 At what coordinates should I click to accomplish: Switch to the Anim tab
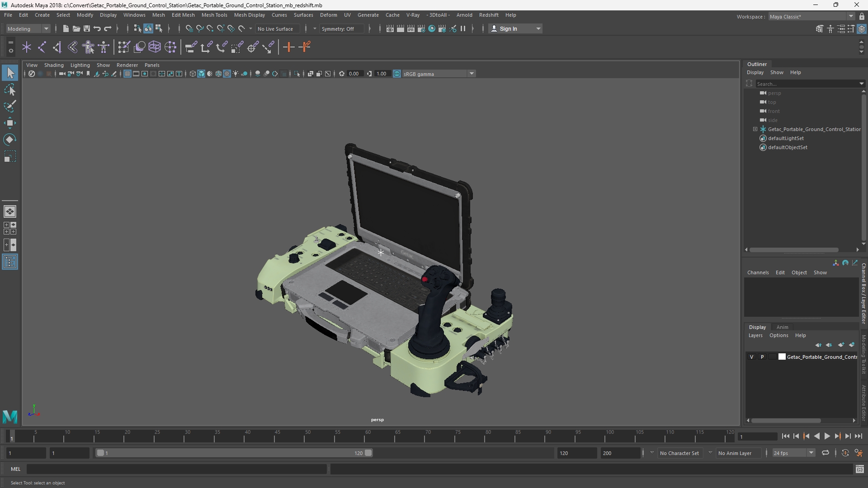coord(782,327)
